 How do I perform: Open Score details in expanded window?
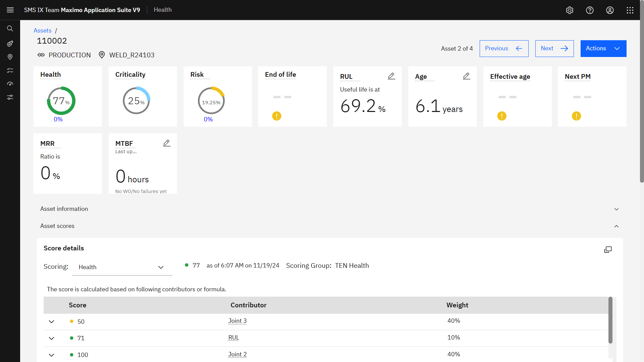coord(608,249)
